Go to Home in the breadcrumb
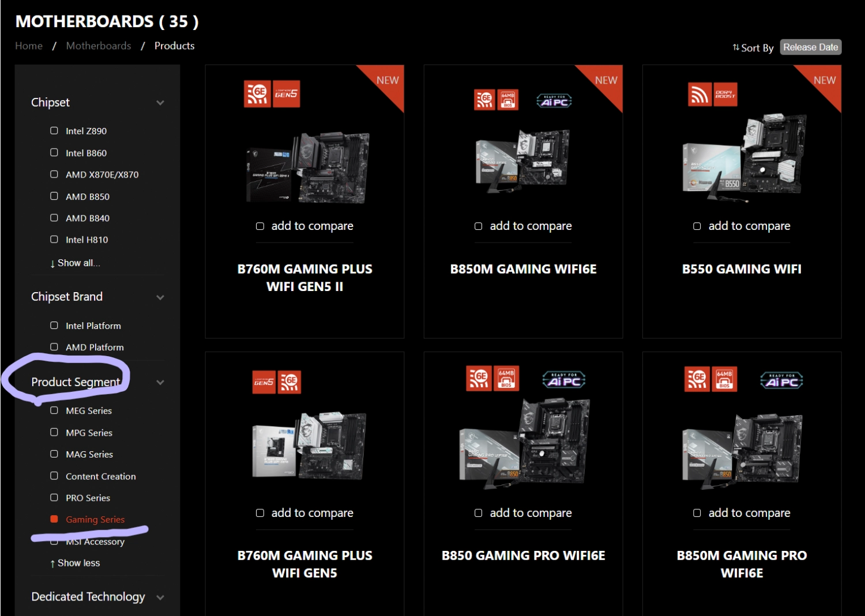 [x=29, y=46]
